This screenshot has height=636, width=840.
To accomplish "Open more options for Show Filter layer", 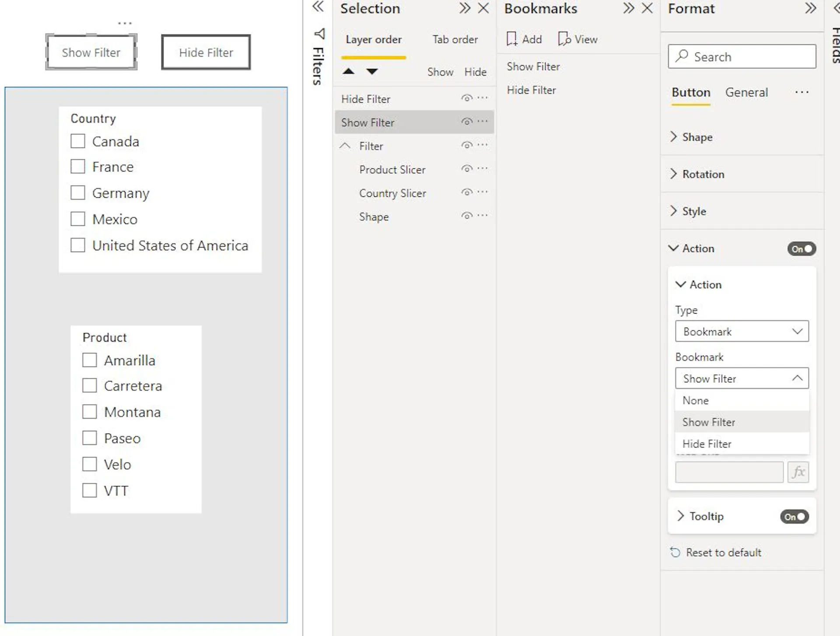I will (483, 122).
